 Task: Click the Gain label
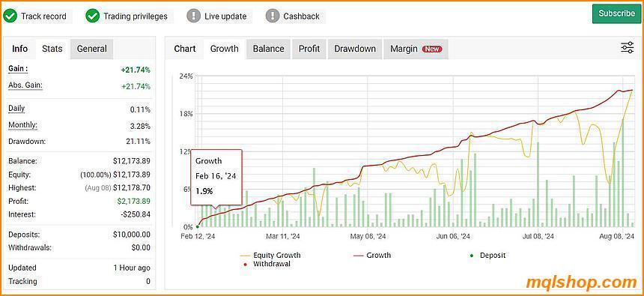click(x=18, y=69)
